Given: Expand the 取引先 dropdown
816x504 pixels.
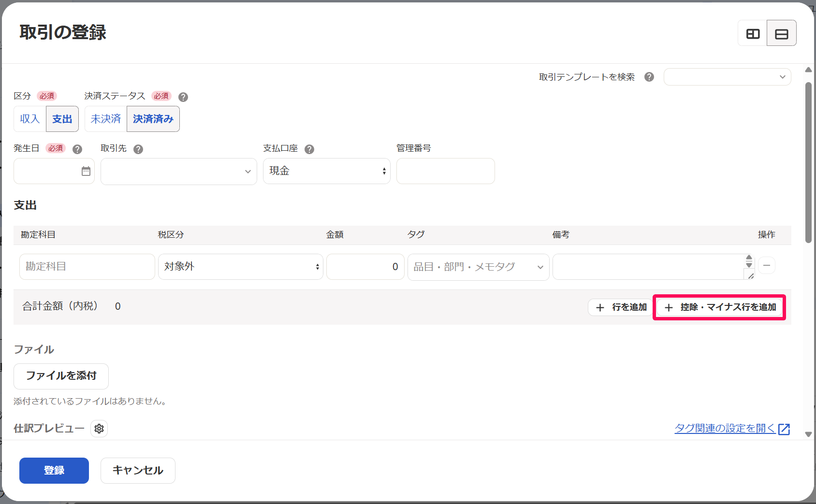Looking at the screenshot, I should pyautogui.click(x=179, y=171).
